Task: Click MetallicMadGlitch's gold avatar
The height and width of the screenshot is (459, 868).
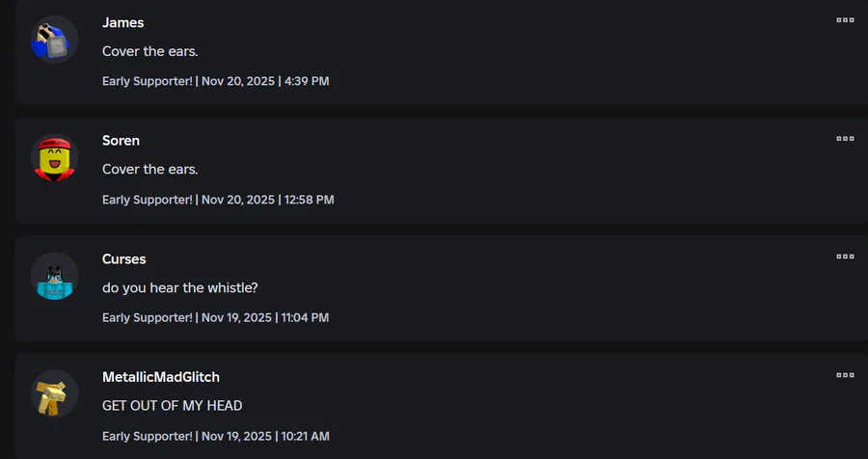Action: pos(54,394)
